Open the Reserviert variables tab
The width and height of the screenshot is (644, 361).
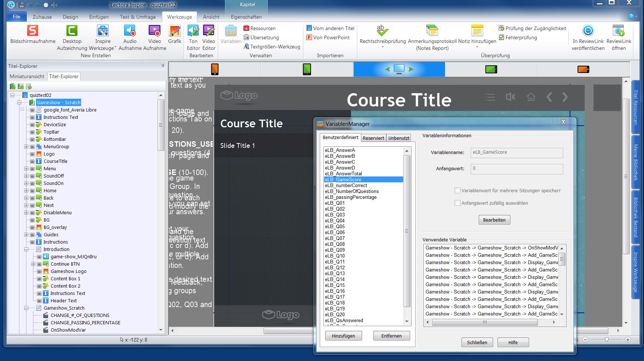click(373, 138)
